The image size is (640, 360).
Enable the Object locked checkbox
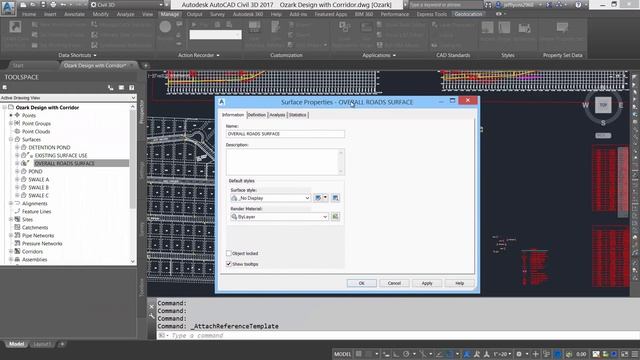[229, 253]
